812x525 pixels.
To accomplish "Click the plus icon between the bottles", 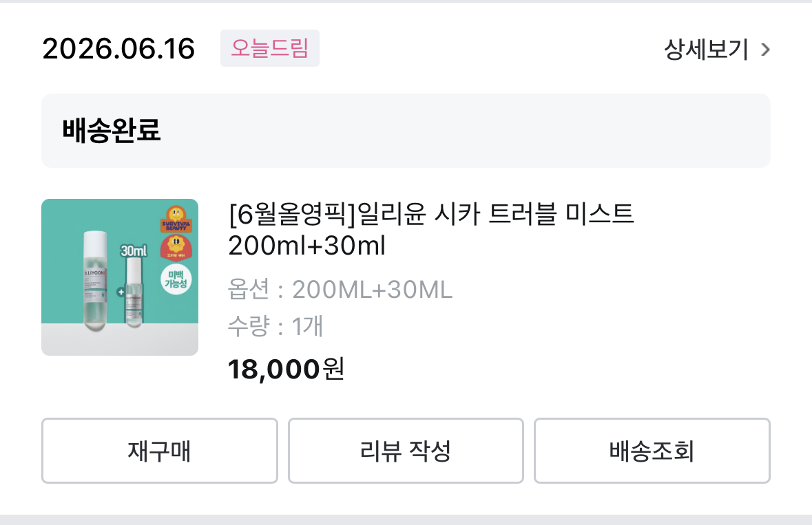I will click(121, 292).
